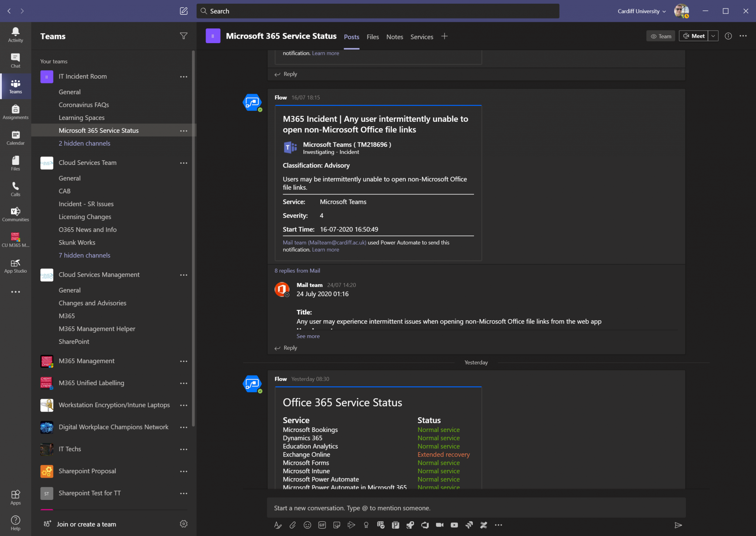Viewport: 756px width, 536px height.
Task: Select the emoji picker in the compose toolbar
Action: pos(307,525)
